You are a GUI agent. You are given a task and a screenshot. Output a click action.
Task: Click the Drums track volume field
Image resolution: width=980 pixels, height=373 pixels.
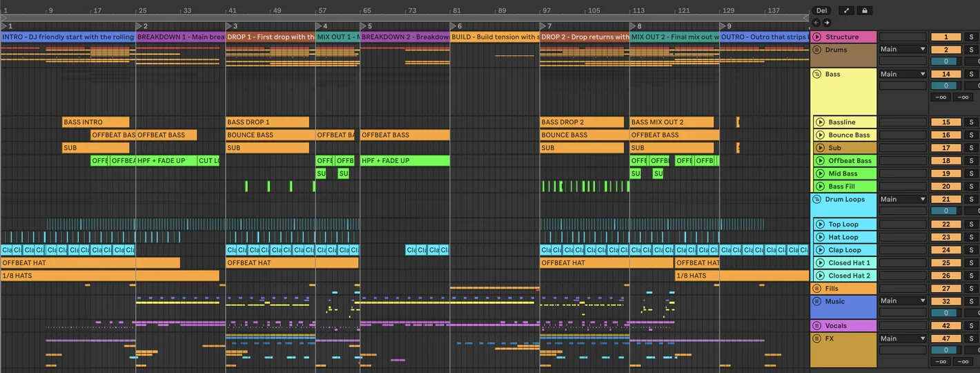946,61
